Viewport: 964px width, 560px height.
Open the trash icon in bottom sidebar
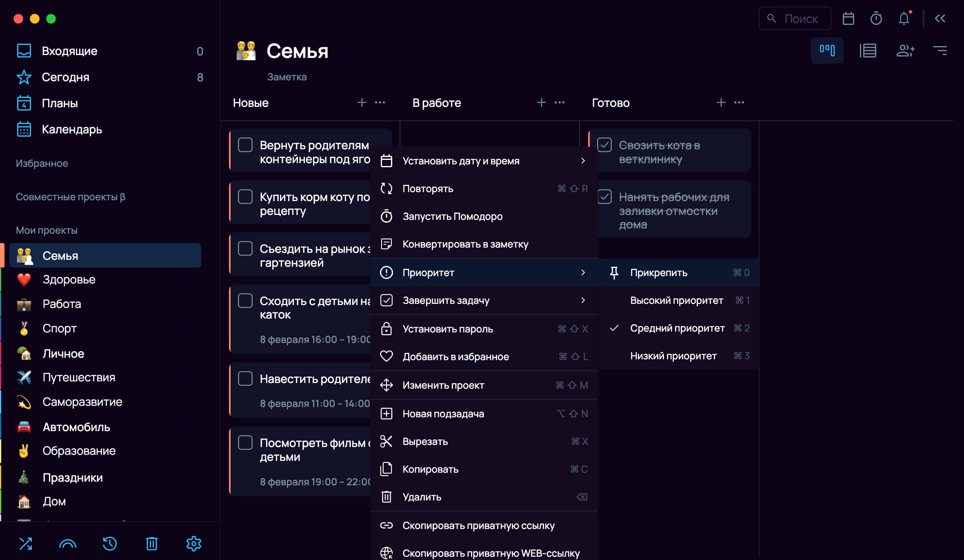coord(151,543)
